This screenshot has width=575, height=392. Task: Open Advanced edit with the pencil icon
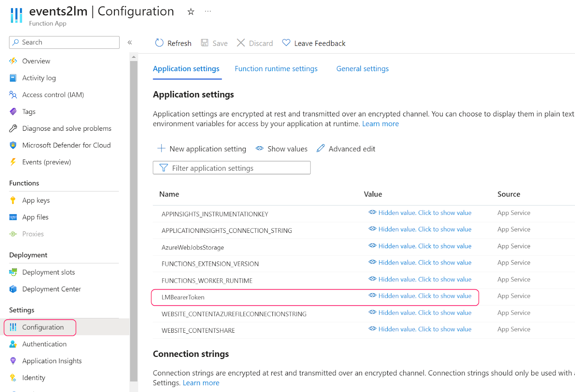346,148
